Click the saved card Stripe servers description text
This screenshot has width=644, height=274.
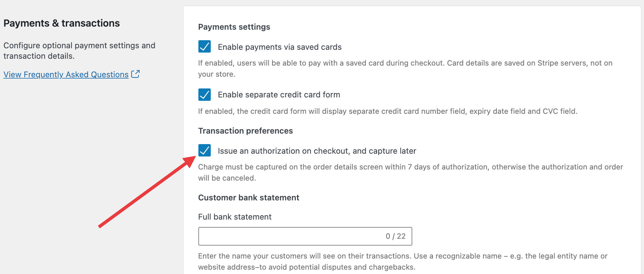click(405, 69)
